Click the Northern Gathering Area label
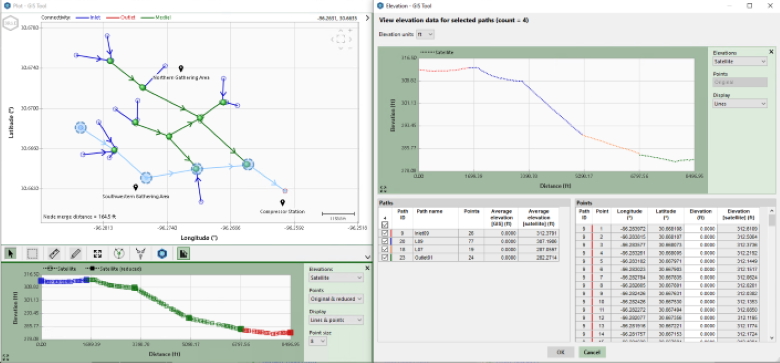 (x=181, y=78)
